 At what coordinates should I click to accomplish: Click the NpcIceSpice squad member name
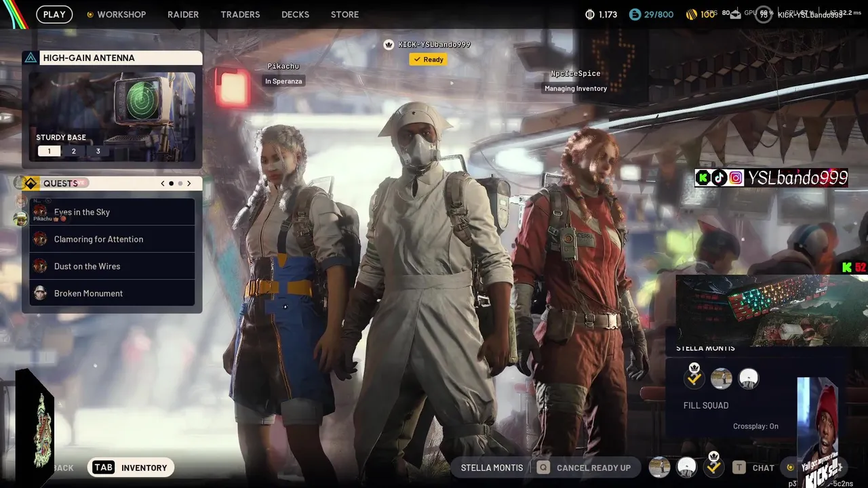[576, 74]
